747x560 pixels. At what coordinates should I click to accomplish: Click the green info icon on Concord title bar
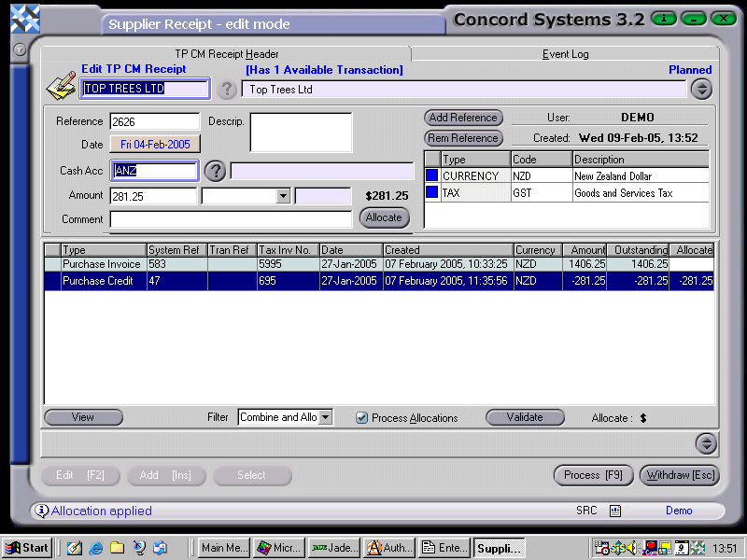click(663, 18)
